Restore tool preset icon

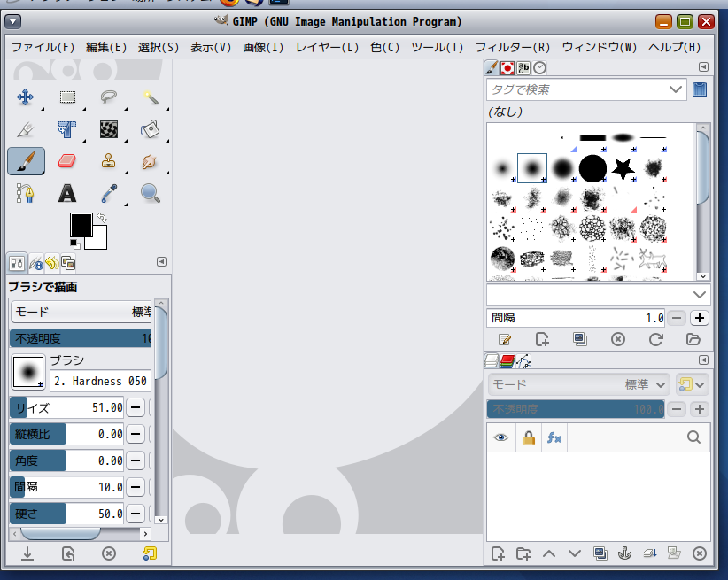point(68,553)
